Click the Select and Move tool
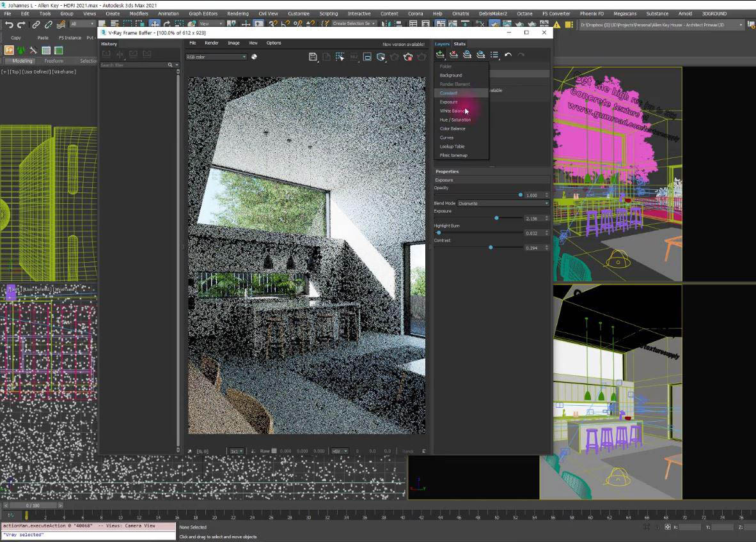This screenshot has width=756, height=542. (155, 24)
